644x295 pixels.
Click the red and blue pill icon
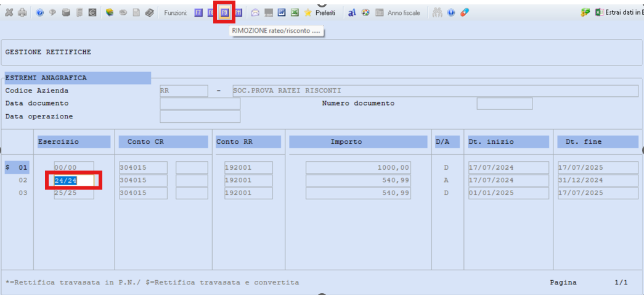click(x=464, y=13)
